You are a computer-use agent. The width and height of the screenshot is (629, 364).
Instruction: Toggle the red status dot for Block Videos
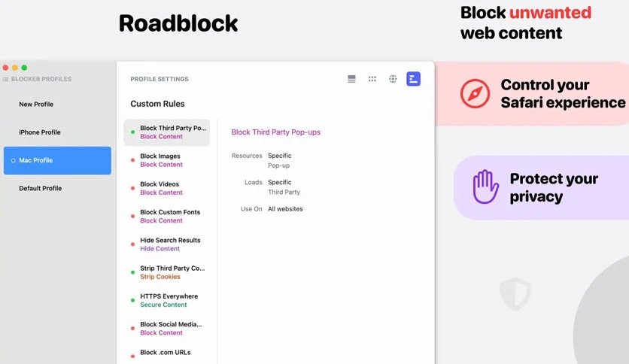point(132,188)
